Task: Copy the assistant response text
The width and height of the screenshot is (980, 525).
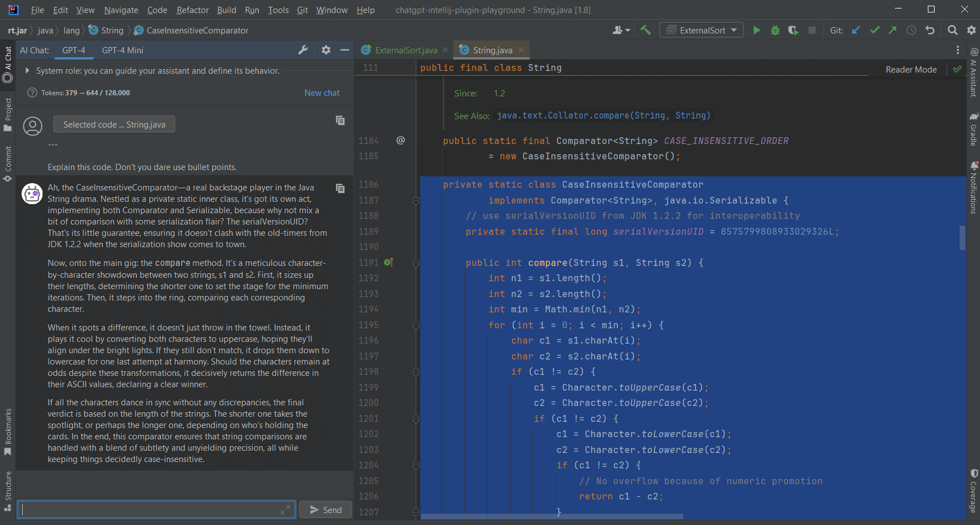Action: tap(340, 188)
